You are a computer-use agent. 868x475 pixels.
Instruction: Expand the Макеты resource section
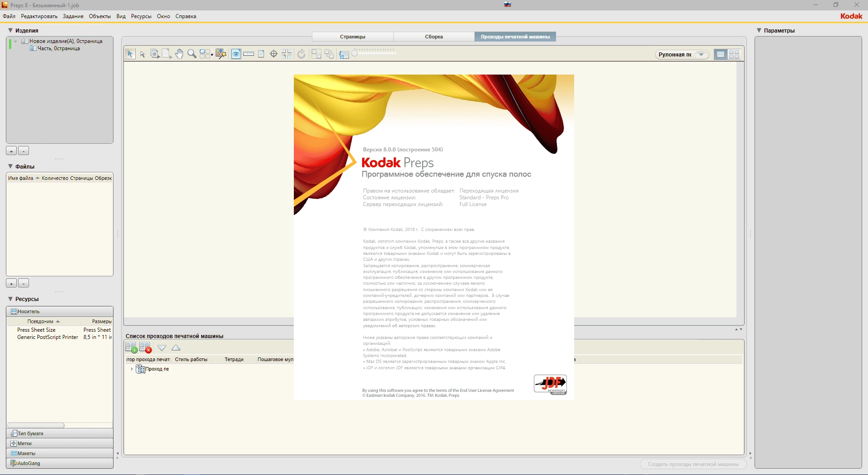coord(60,453)
